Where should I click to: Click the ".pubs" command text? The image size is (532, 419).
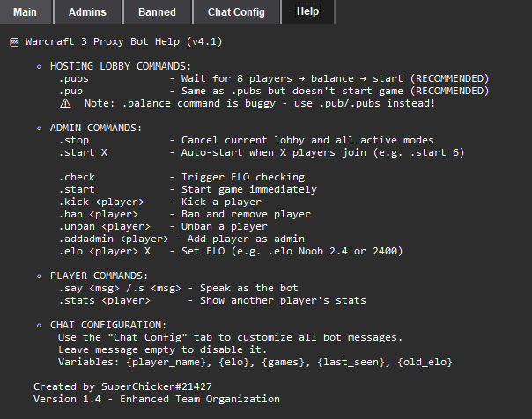[74, 78]
